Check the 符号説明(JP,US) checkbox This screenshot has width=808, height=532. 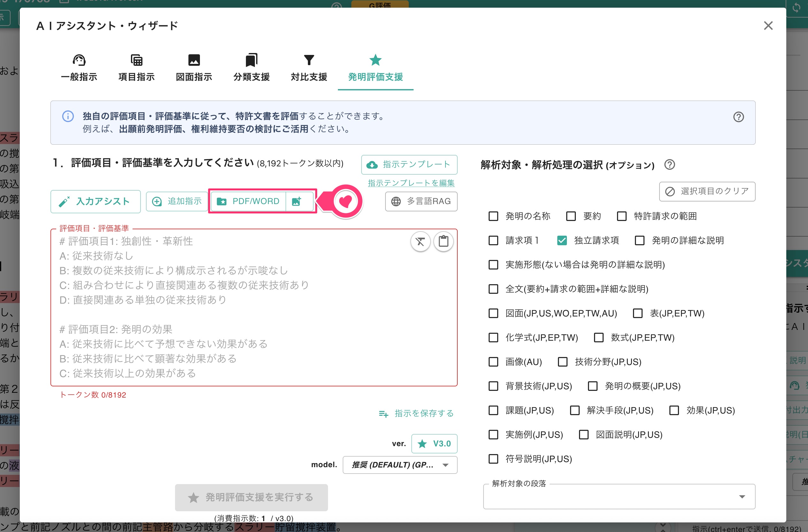(493, 459)
